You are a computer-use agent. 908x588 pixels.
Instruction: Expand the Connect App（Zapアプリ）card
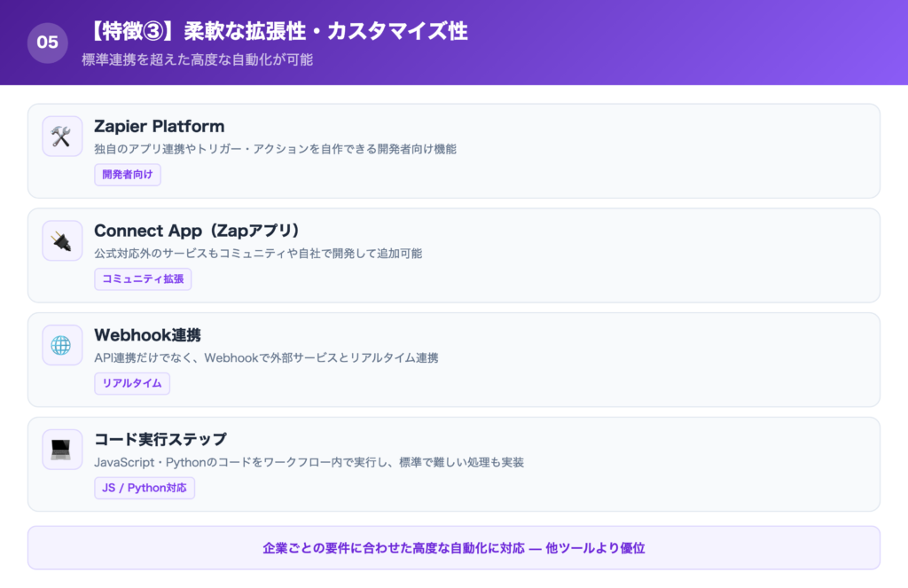coord(454,255)
